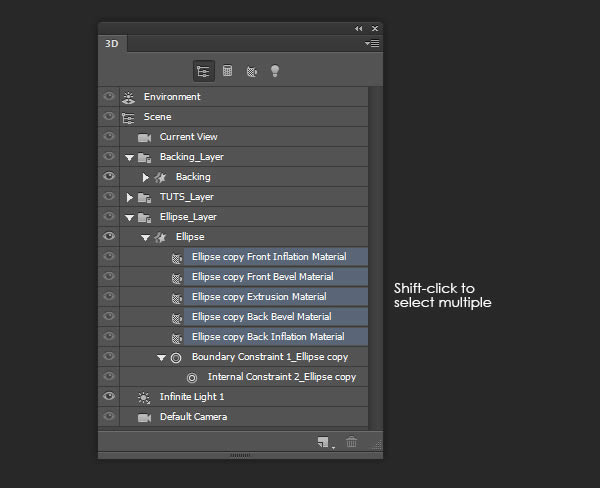Select the 3D panel tab

tap(112, 44)
